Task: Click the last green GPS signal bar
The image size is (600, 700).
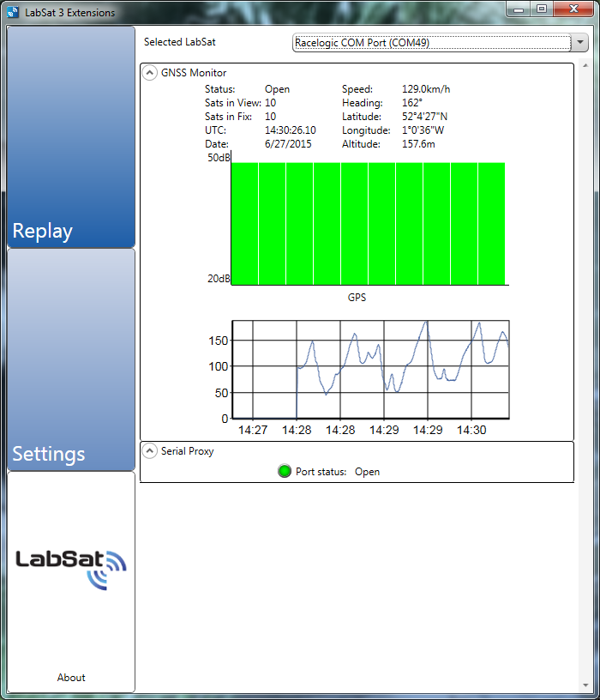Action: coord(492,223)
